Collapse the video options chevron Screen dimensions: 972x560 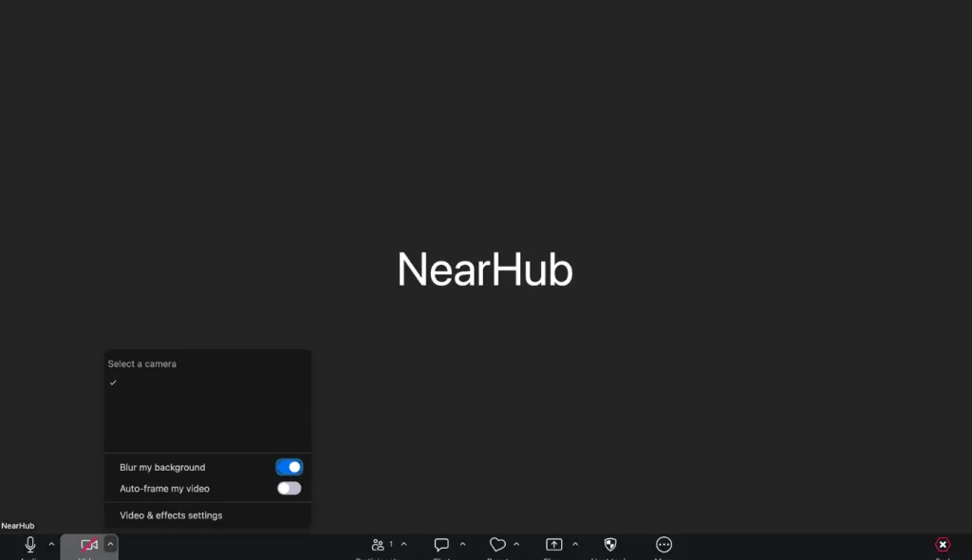coord(110,545)
